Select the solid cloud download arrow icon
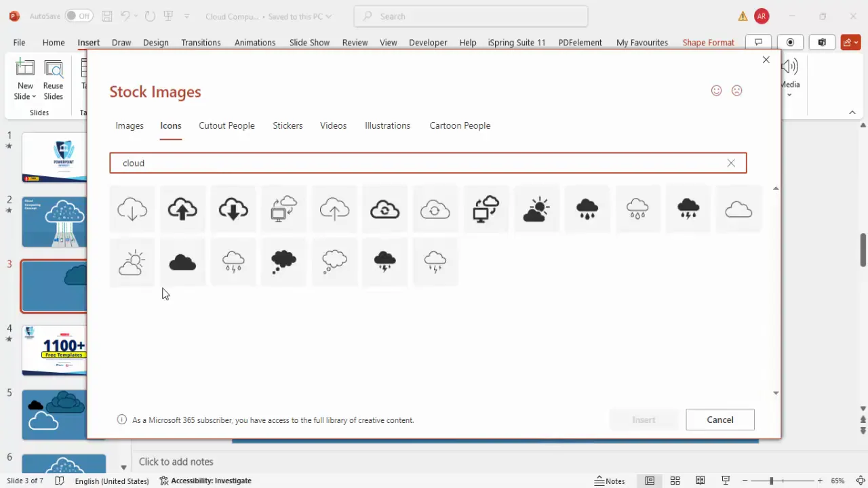Viewport: 868px width, 488px height. click(x=233, y=209)
